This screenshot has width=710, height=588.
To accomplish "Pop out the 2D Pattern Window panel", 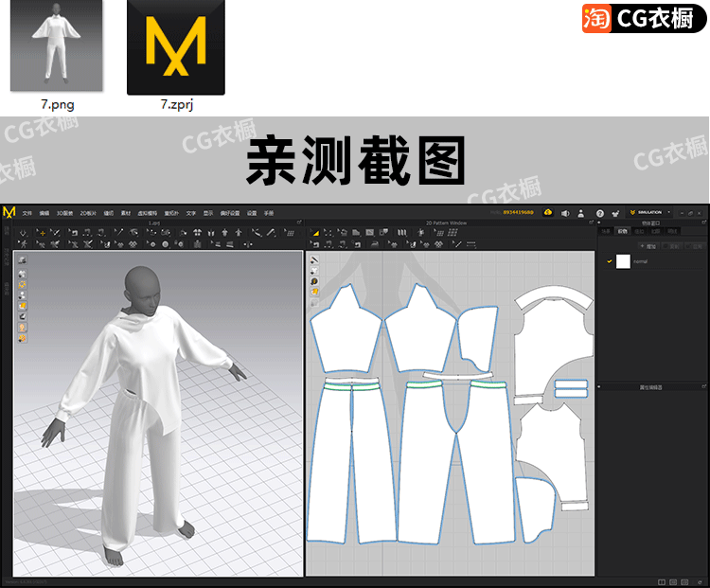I will click(590, 223).
